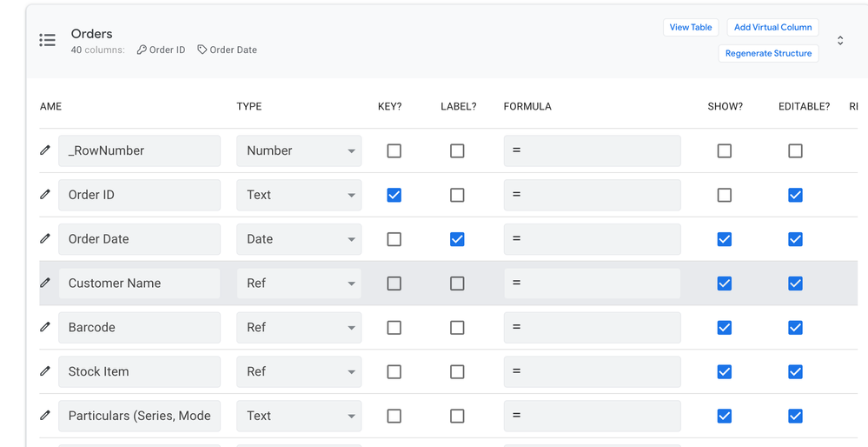Image resolution: width=868 pixels, height=447 pixels.
Task: Click the View Table button
Action: coord(690,27)
